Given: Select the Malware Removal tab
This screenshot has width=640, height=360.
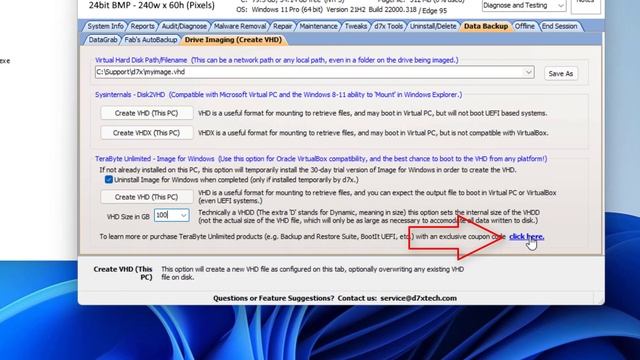Looking at the screenshot, I should pos(240,26).
